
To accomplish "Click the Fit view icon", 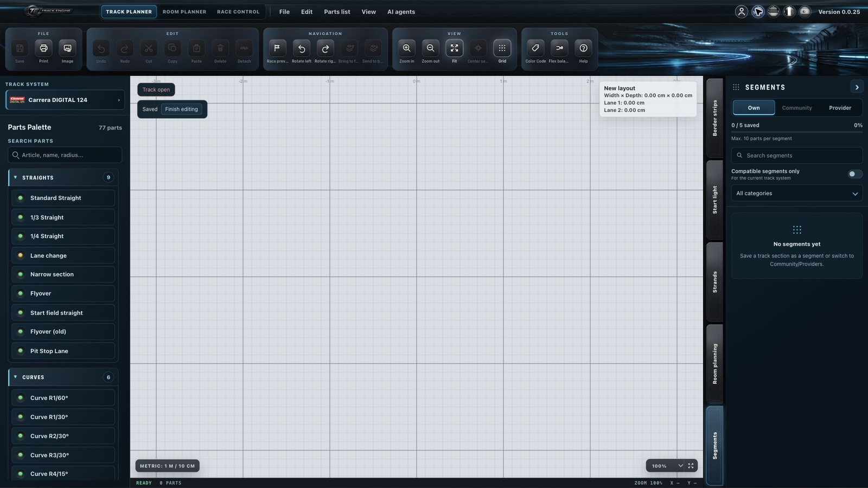I will (455, 48).
